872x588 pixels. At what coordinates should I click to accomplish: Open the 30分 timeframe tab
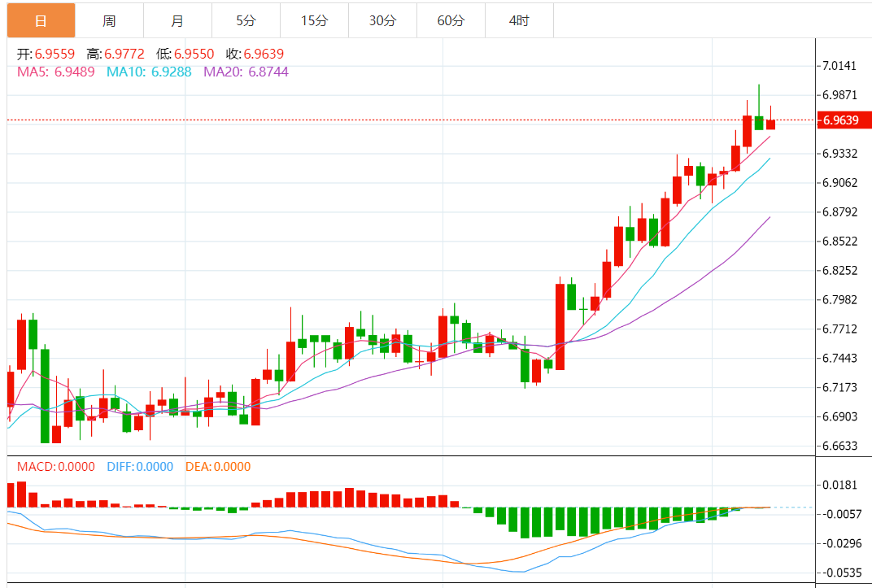[383, 20]
